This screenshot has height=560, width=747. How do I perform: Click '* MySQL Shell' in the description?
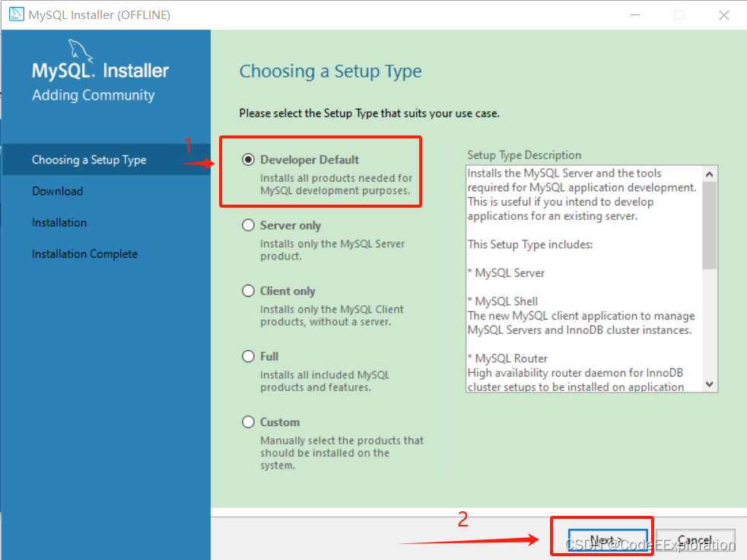[x=503, y=301]
